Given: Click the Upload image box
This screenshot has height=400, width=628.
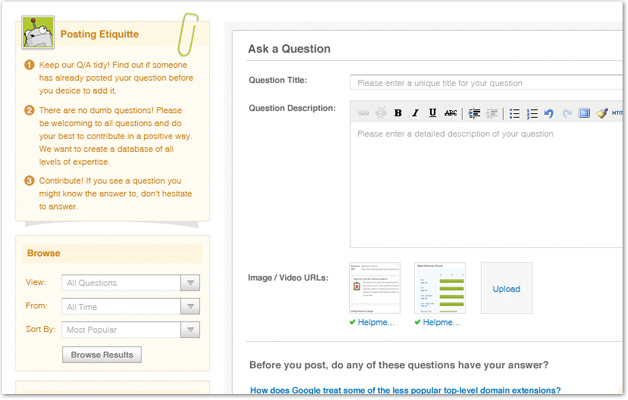Looking at the screenshot, I should tap(506, 288).
